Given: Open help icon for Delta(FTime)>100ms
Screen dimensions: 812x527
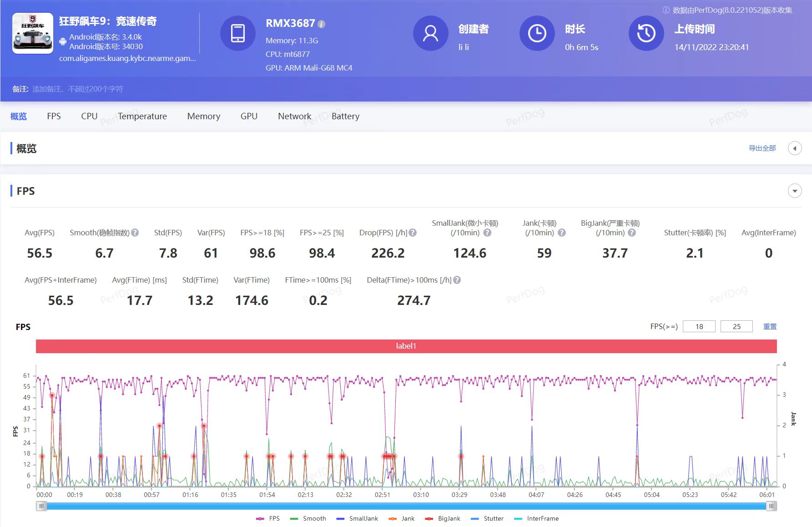Looking at the screenshot, I should (x=457, y=280).
